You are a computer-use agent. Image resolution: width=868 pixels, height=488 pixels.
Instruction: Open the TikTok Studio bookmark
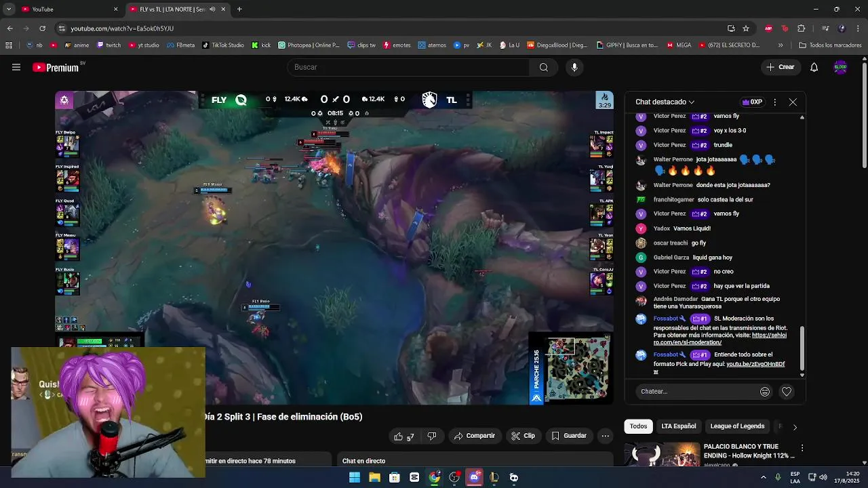[222, 45]
